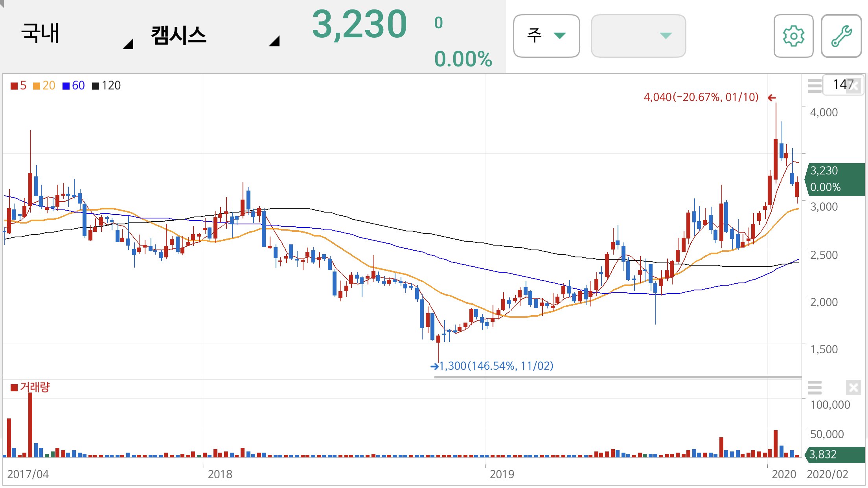The height and width of the screenshot is (488, 868).
Task: Click the 147 candle count input field
Action: coord(843,84)
